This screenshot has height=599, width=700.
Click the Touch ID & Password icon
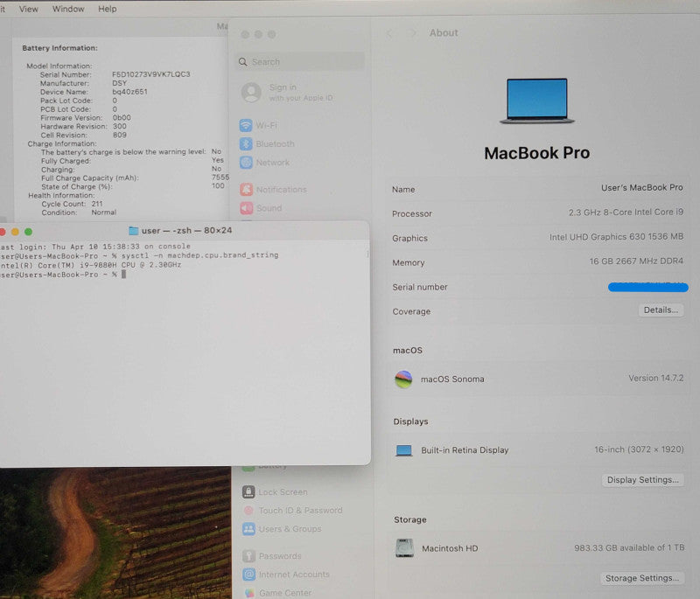coord(248,510)
